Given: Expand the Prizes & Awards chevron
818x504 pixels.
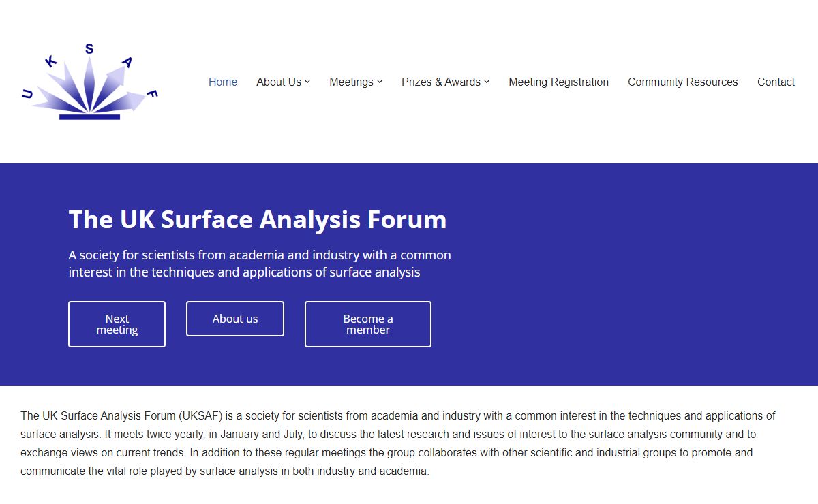Looking at the screenshot, I should [487, 82].
